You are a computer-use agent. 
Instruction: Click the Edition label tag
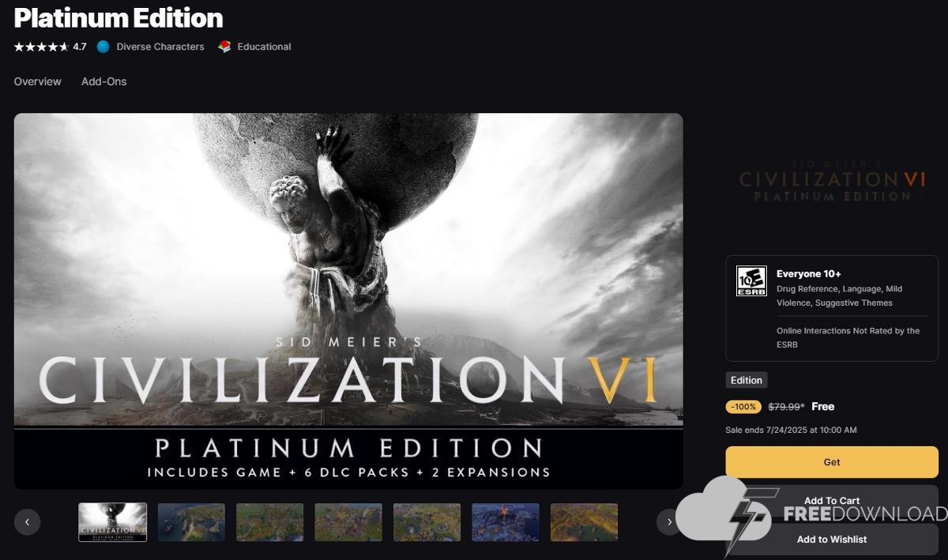point(747,380)
